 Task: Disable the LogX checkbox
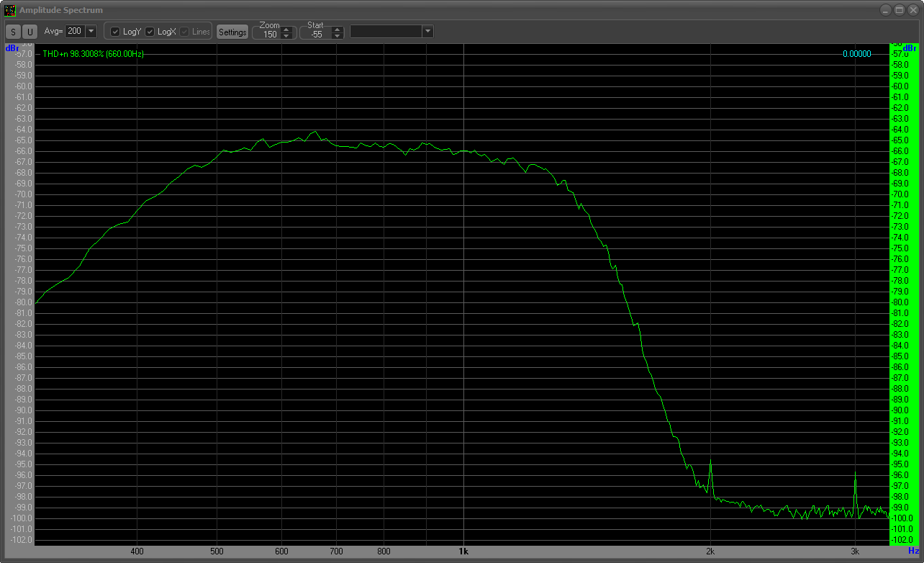coord(150,32)
